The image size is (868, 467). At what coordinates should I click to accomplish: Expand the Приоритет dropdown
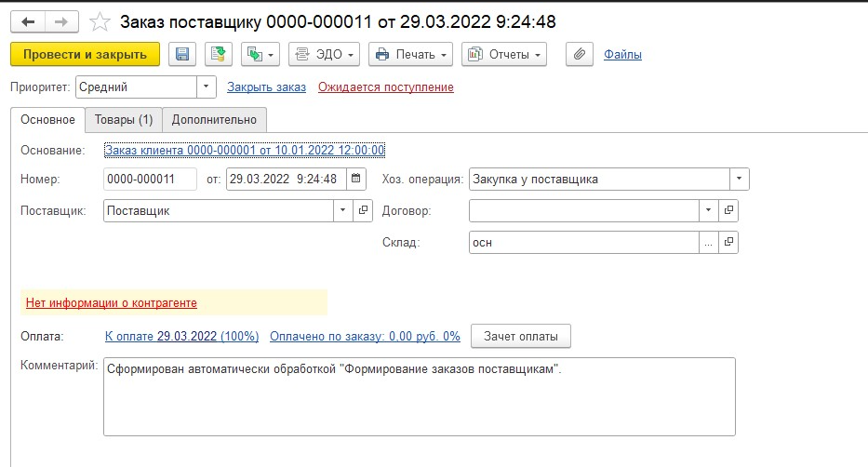point(206,87)
